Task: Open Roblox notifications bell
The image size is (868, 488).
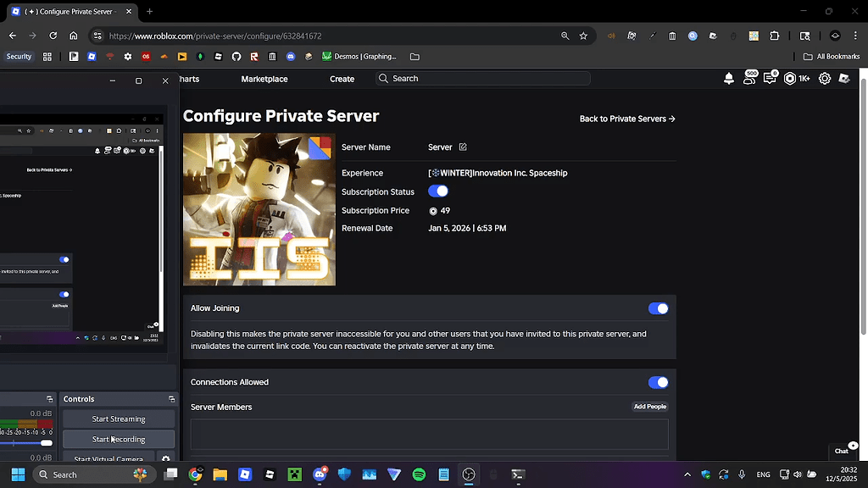Action: point(728,78)
